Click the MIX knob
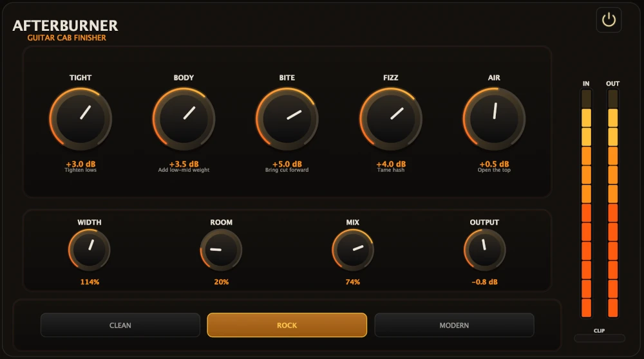This screenshot has height=359, width=644. [x=353, y=250]
